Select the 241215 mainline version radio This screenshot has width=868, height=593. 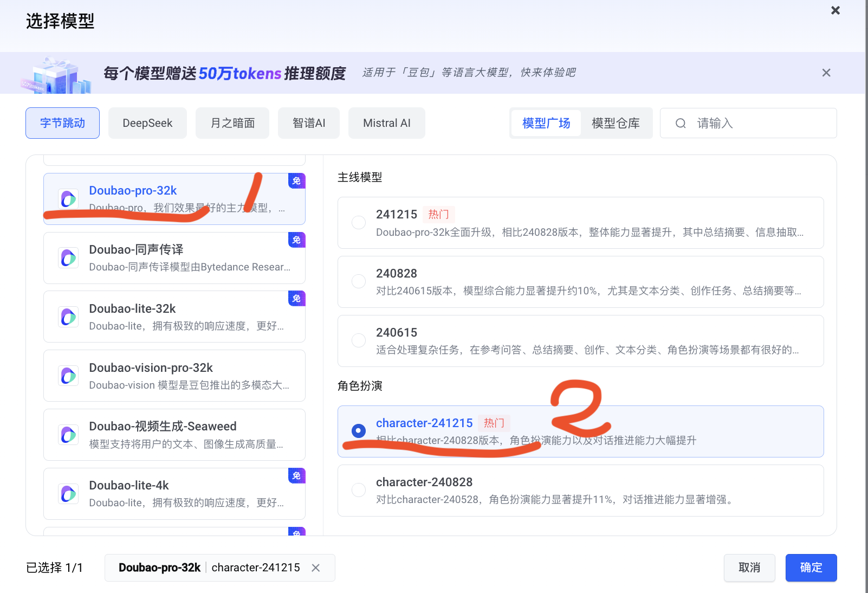pos(359,223)
